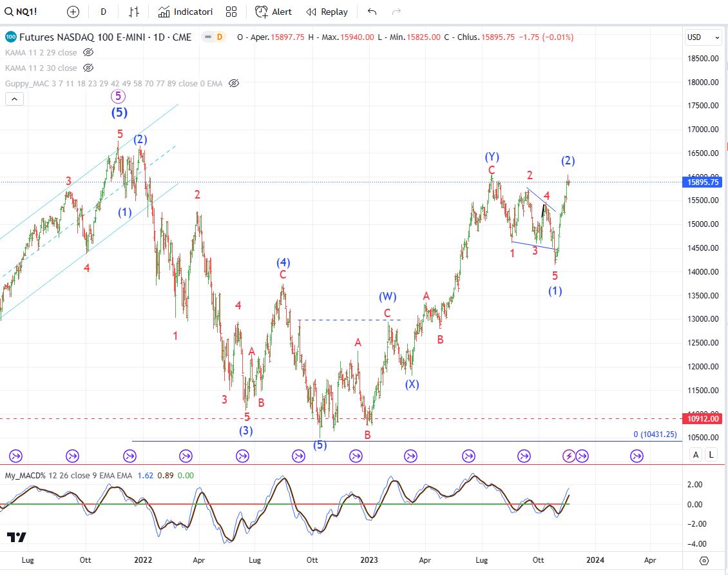Show the Guppy_MAC indicator

(x=234, y=84)
